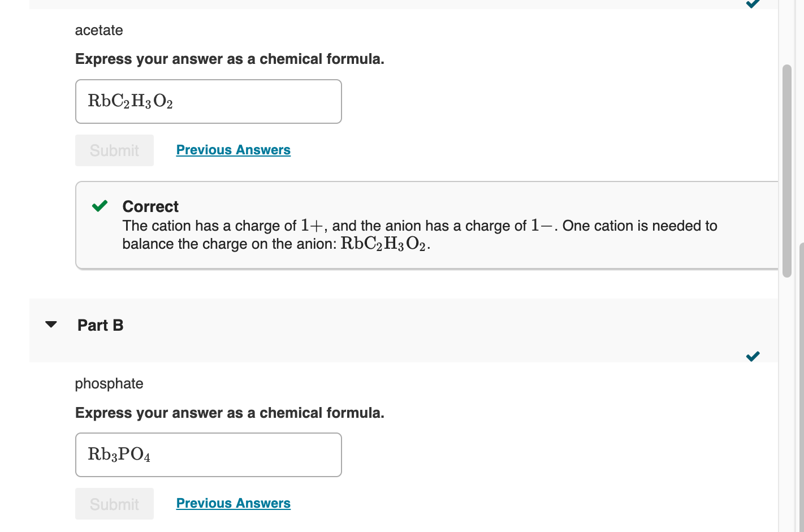Click the phosphate prompt label
Viewport: 804px width, 532px height.
tap(109, 383)
